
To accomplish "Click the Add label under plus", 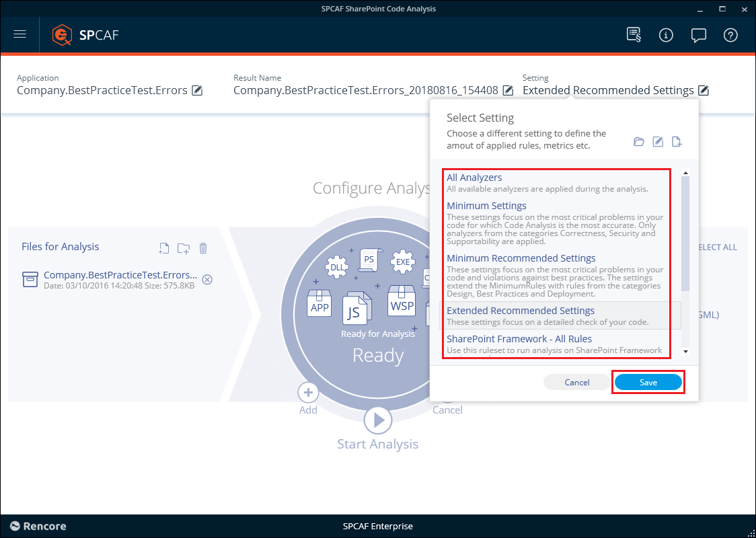I will pyautogui.click(x=308, y=410).
